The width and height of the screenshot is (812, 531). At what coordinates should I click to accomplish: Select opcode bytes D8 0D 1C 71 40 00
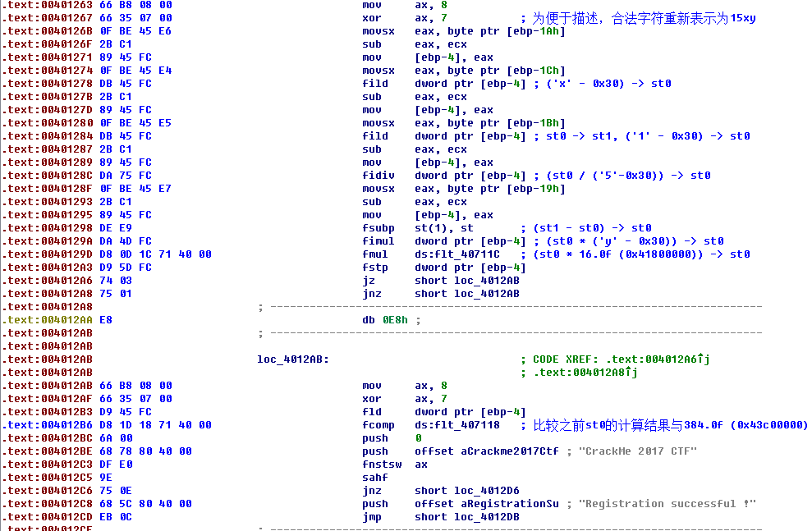(x=155, y=254)
